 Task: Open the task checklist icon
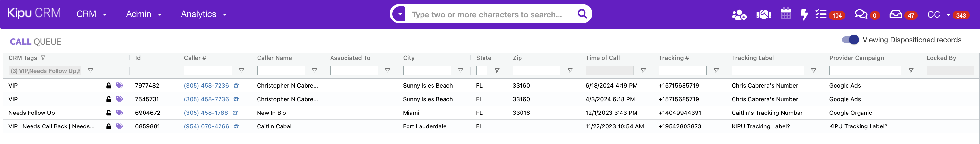(x=821, y=15)
